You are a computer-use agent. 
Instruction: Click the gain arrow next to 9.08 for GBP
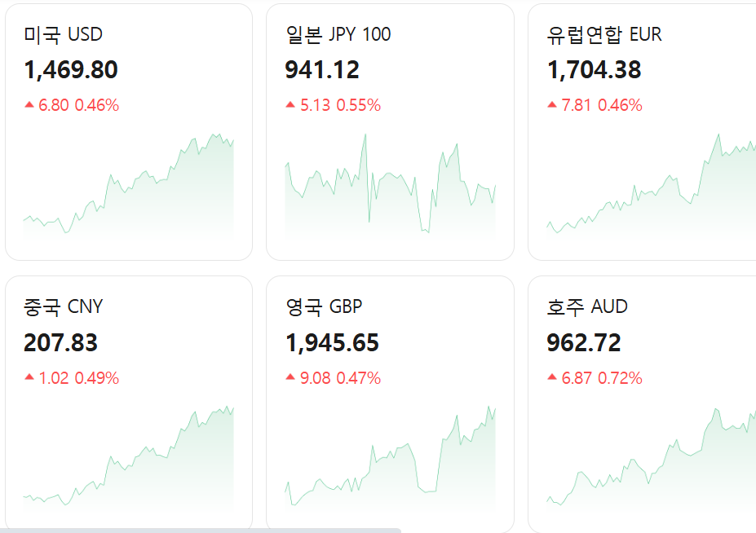tap(289, 377)
